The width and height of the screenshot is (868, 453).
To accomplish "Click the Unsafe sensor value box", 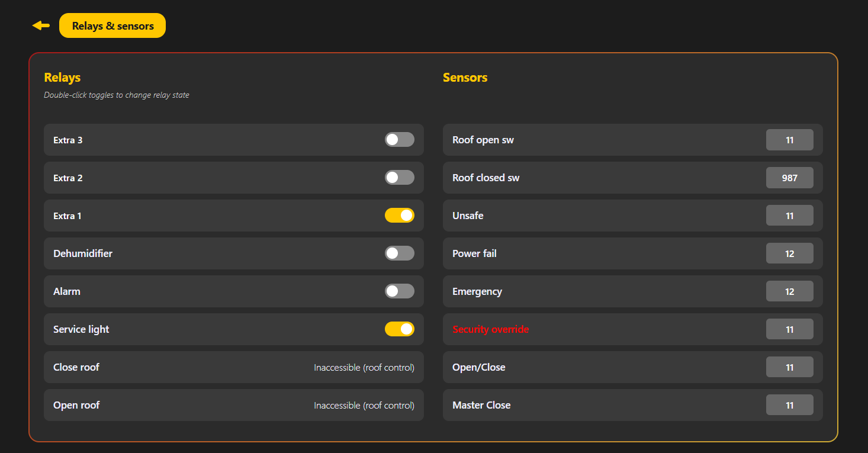I will tap(789, 216).
